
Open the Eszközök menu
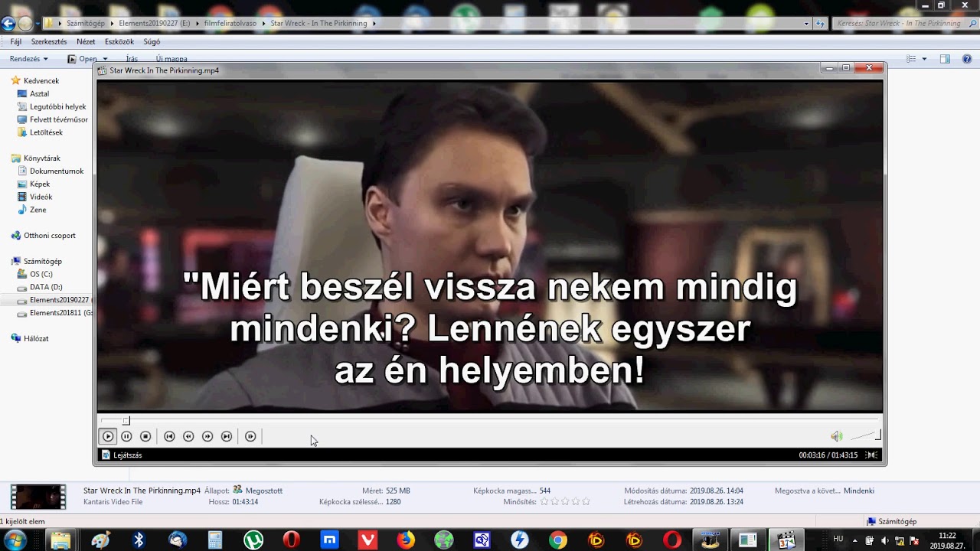tap(119, 41)
